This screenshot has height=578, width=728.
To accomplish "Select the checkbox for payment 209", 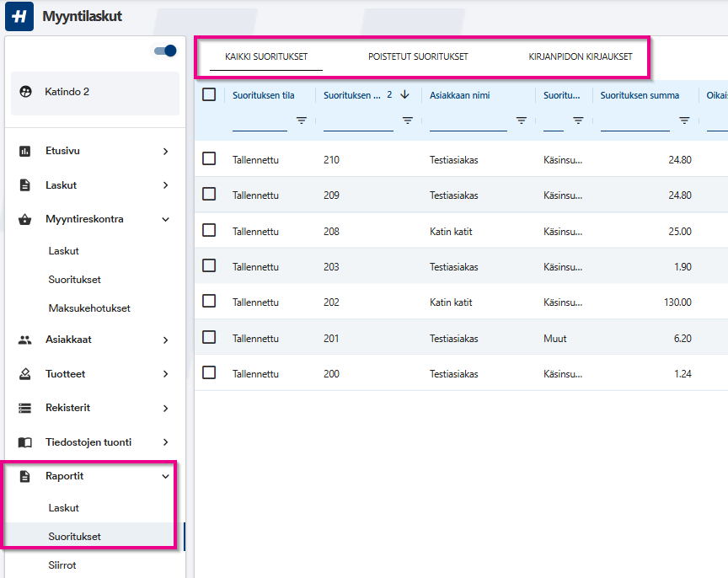I will (209, 194).
